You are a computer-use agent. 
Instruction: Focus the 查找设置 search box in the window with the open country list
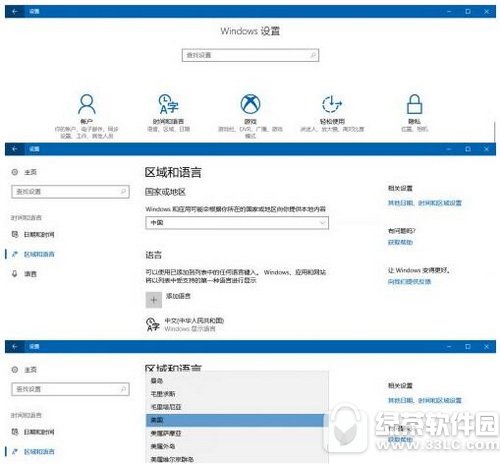(x=70, y=389)
